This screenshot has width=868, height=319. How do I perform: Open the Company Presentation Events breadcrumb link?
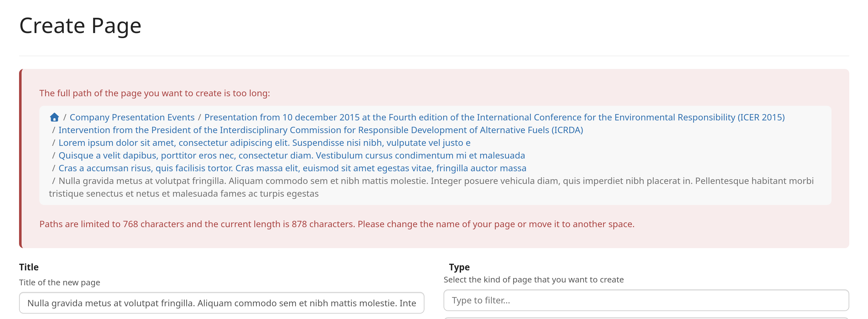tap(132, 117)
